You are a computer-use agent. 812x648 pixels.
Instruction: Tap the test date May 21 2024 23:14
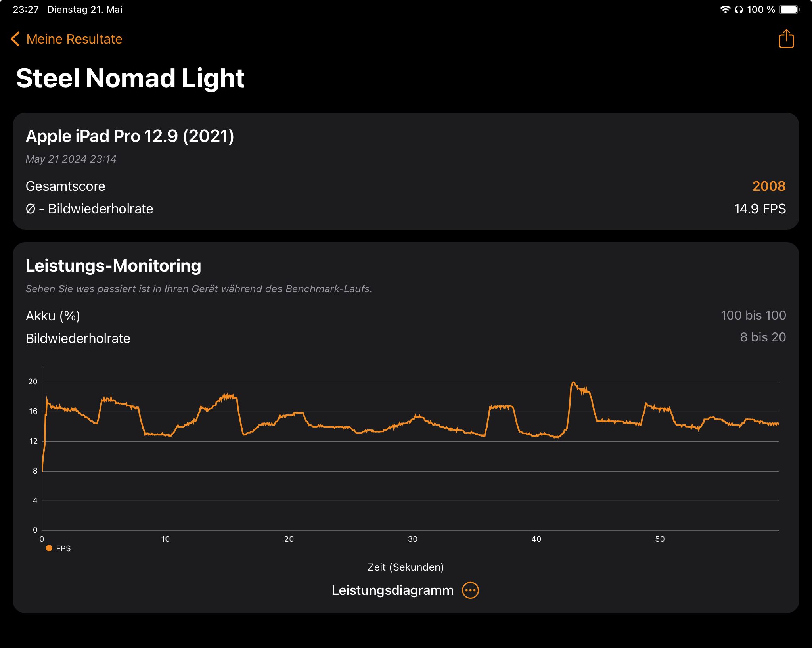point(71,159)
